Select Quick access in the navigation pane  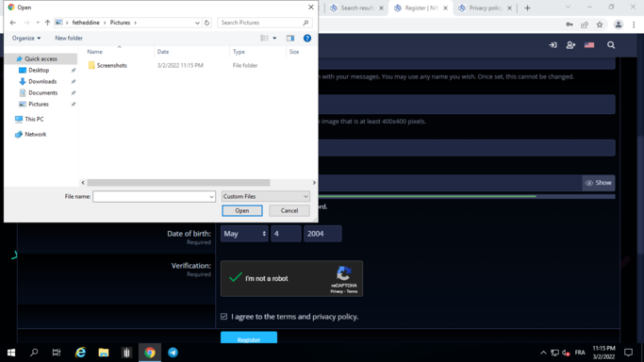pos(41,58)
